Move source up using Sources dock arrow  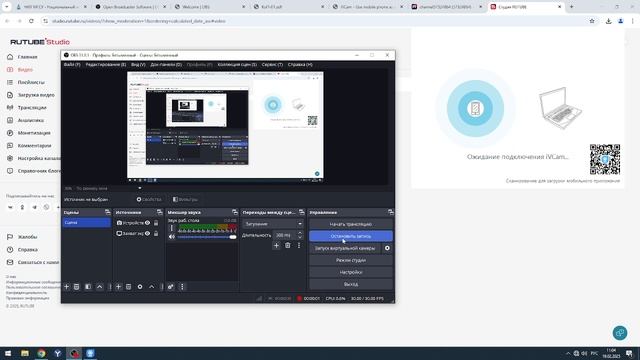point(151,287)
